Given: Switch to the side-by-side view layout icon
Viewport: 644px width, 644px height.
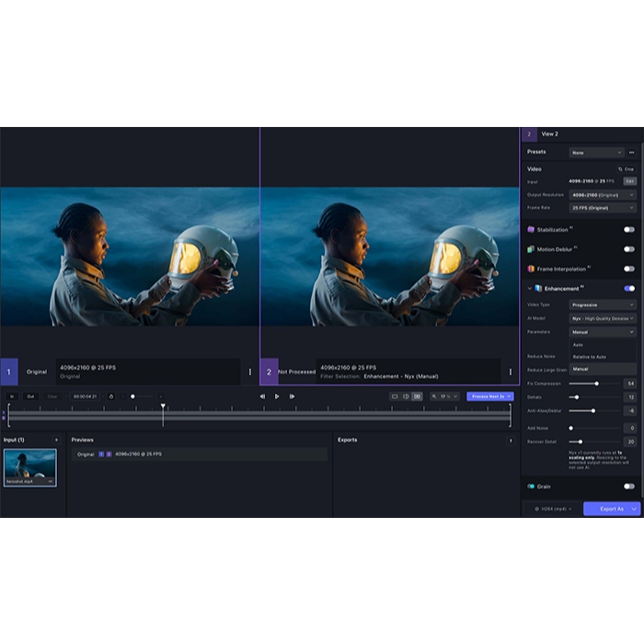Looking at the screenshot, I should (x=406, y=397).
